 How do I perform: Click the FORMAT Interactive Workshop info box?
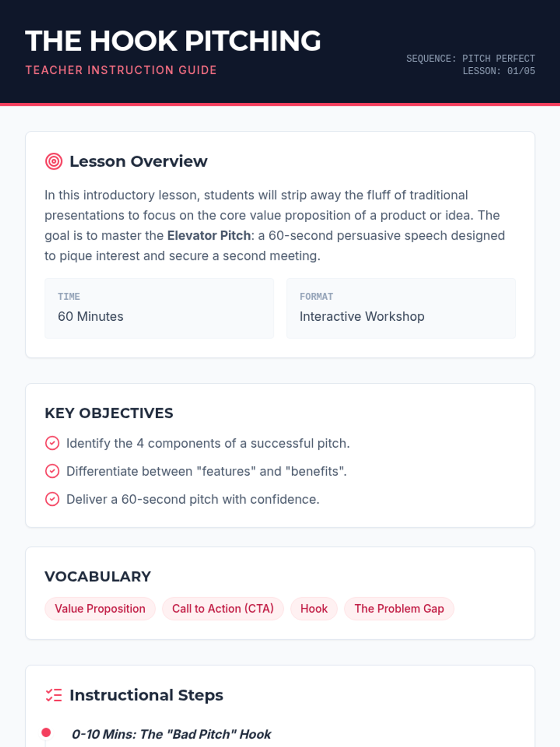tap(401, 308)
